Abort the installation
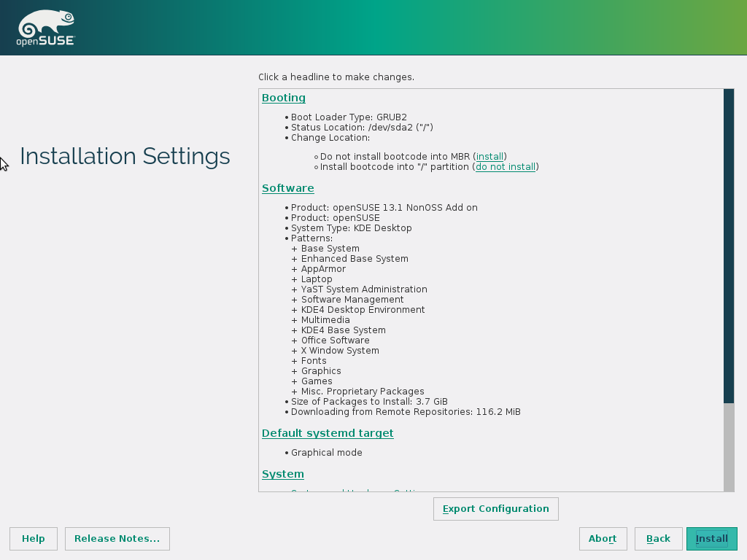The width and height of the screenshot is (747, 560). pyautogui.click(x=603, y=539)
